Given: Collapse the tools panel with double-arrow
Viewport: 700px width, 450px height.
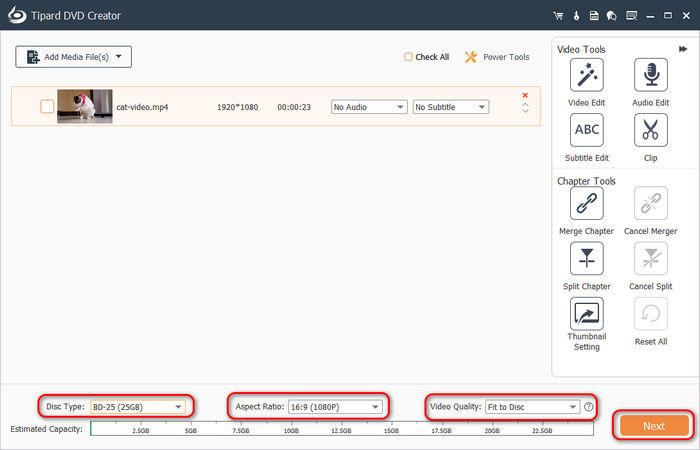Looking at the screenshot, I should [683, 49].
